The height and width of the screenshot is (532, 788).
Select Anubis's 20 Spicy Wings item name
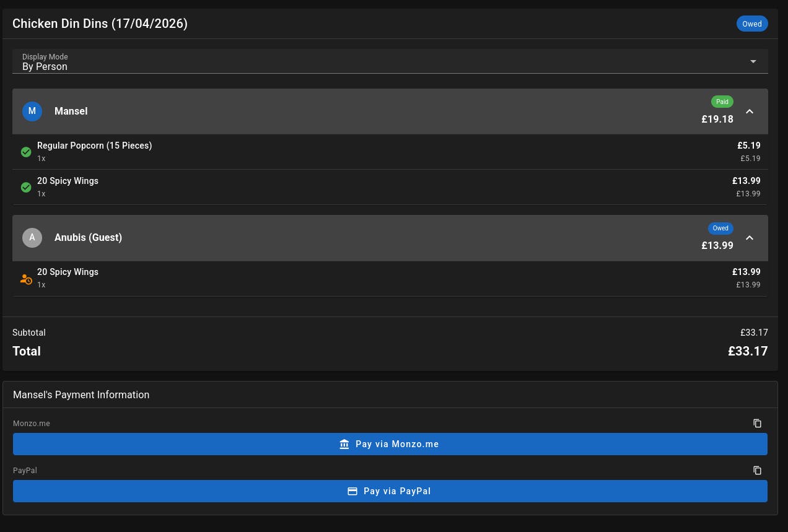coord(68,272)
